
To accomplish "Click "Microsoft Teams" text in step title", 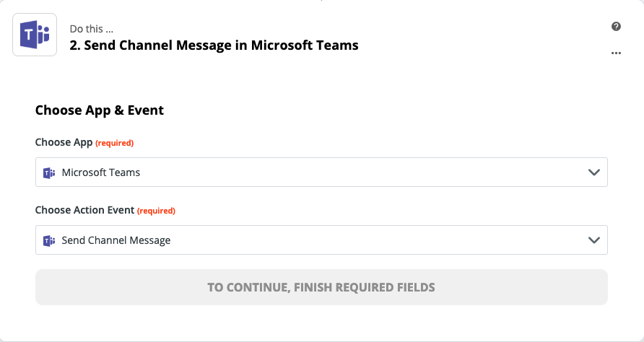I will (x=305, y=45).
